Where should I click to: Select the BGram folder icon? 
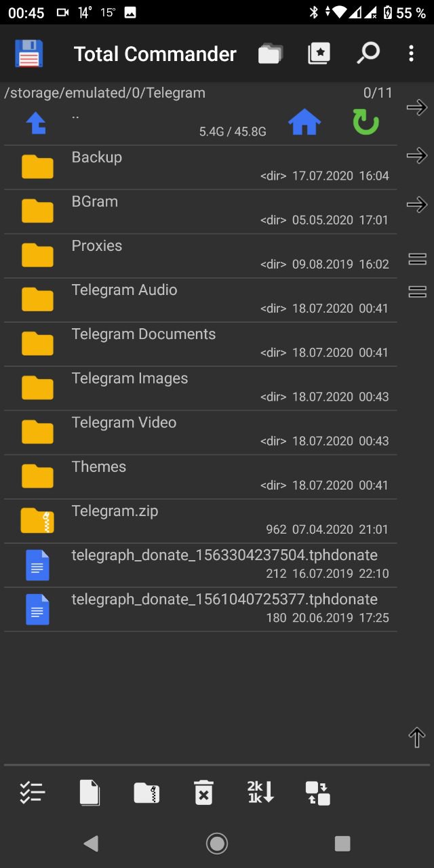pyautogui.click(x=37, y=211)
